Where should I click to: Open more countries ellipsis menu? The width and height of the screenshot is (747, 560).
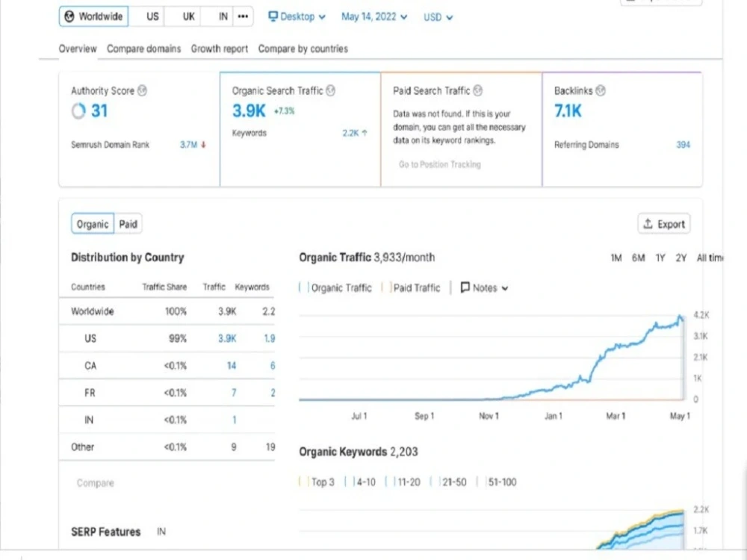[243, 16]
